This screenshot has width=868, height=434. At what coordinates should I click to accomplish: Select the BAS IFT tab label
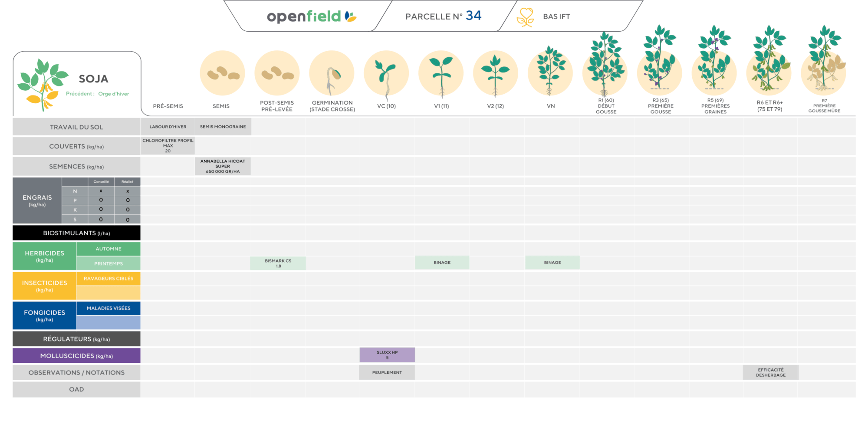coord(556,16)
